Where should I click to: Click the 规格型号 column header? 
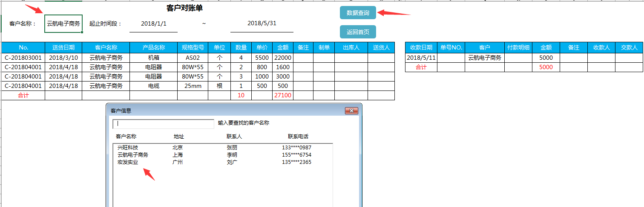193,47
